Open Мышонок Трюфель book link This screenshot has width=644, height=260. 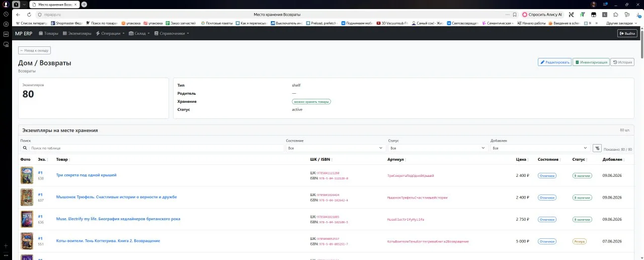click(x=116, y=197)
